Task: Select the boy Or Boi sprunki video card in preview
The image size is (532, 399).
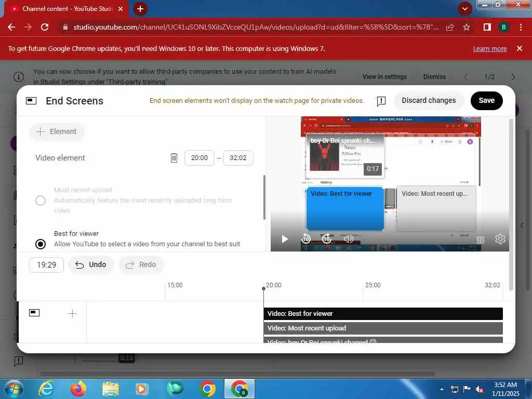Action: pos(345,156)
